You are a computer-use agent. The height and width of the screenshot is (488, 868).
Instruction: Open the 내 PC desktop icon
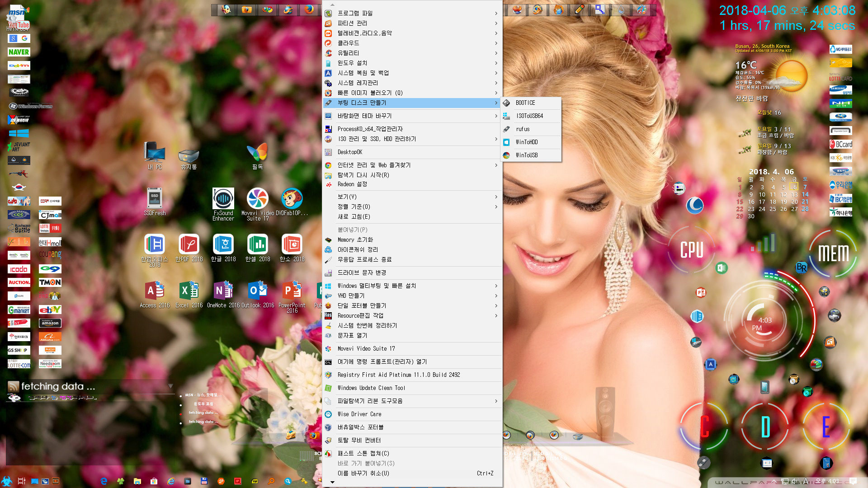click(155, 156)
